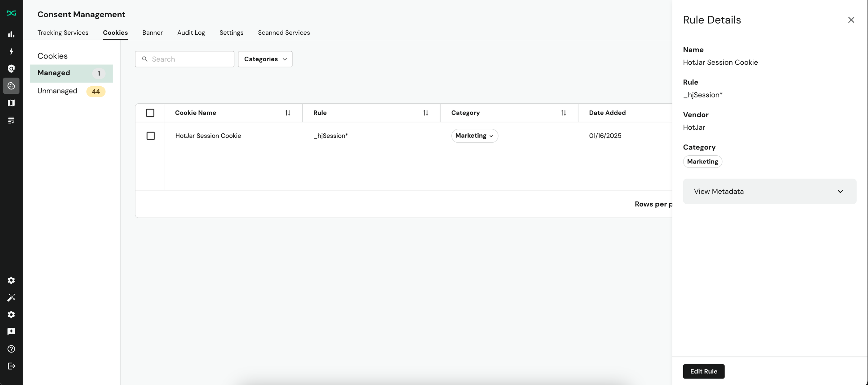Image resolution: width=868 pixels, height=385 pixels.
Task: Expand the Marketing category dropdown on cookie row
Action: coord(474,135)
